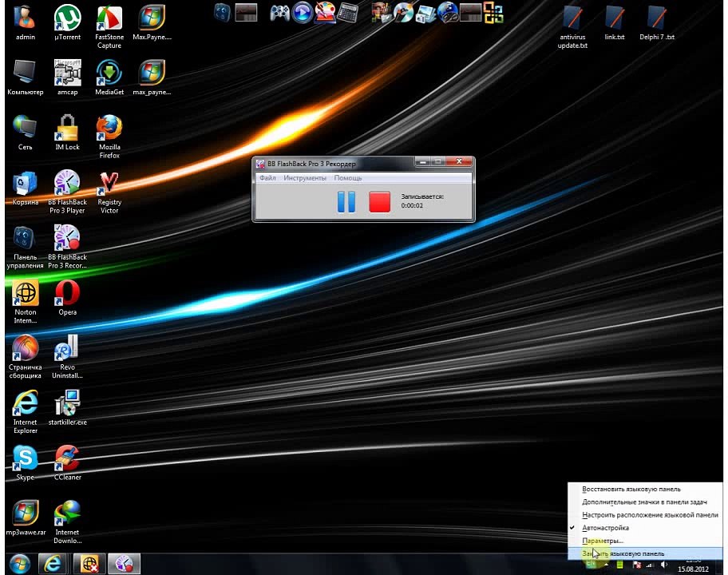This screenshot has height=575, width=728.
Task: Open the Инструменты menu in the recorder
Action: point(305,178)
